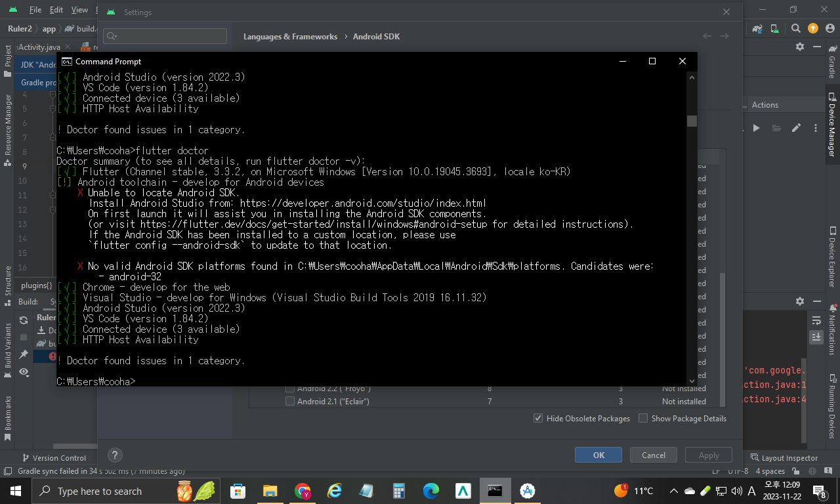840x504 pixels.
Task: Cancel the Settings dialog
Action: pyautogui.click(x=654, y=455)
